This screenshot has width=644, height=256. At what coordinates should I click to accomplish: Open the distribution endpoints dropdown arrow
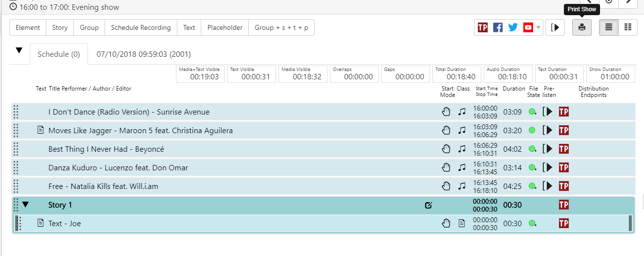point(538,28)
